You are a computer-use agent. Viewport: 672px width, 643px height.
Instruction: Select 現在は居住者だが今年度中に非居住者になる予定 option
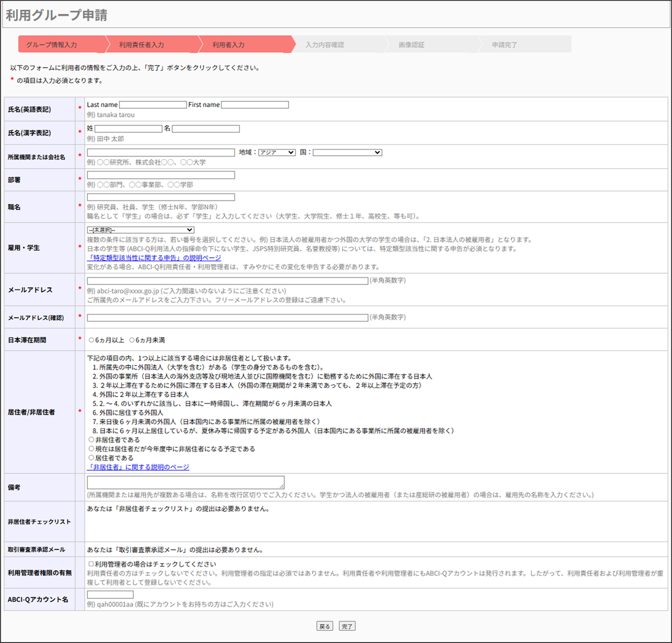click(91, 449)
